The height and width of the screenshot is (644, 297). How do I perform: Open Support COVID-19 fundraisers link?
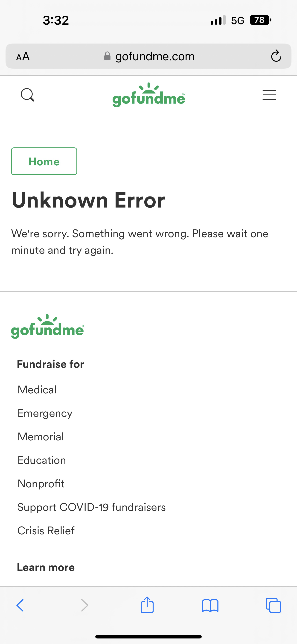click(x=91, y=507)
